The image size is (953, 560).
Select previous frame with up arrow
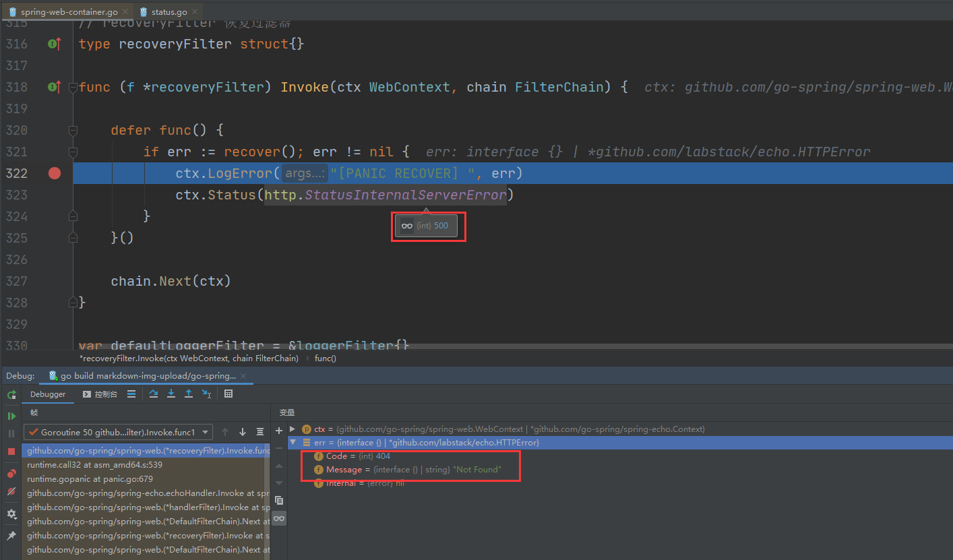tap(225, 432)
